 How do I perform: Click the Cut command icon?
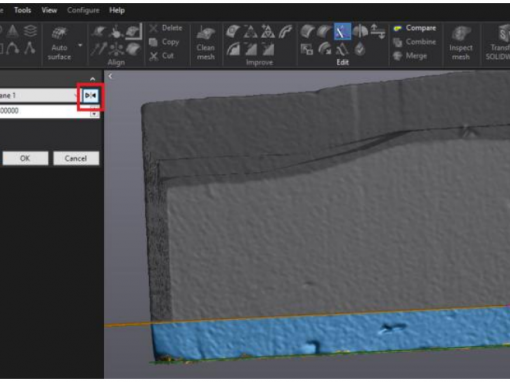[x=153, y=56]
